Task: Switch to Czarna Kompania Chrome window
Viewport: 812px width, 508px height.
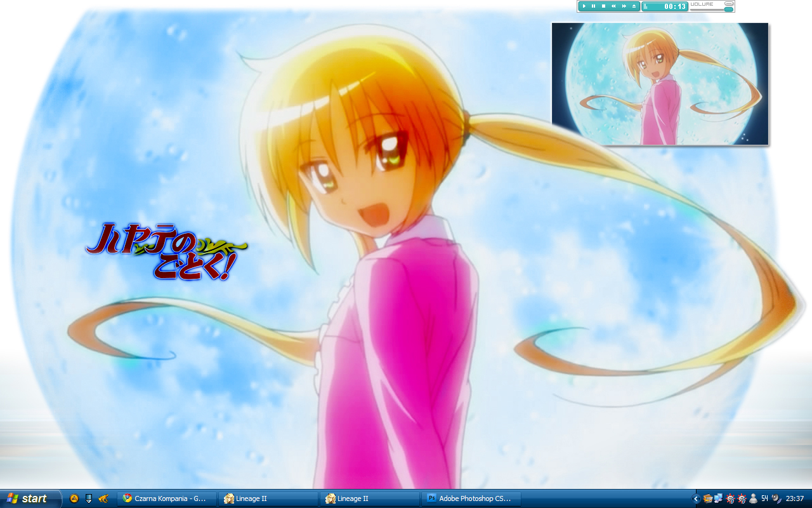Action: (166, 498)
